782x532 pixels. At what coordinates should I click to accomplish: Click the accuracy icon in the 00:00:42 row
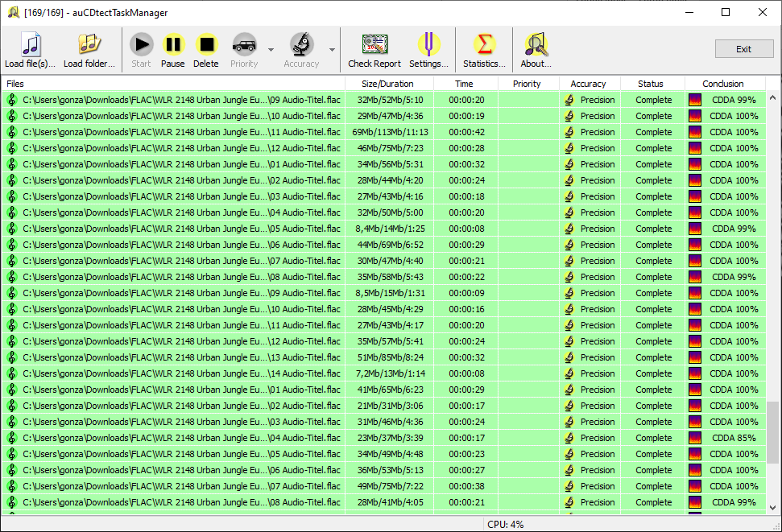pos(569,132)
